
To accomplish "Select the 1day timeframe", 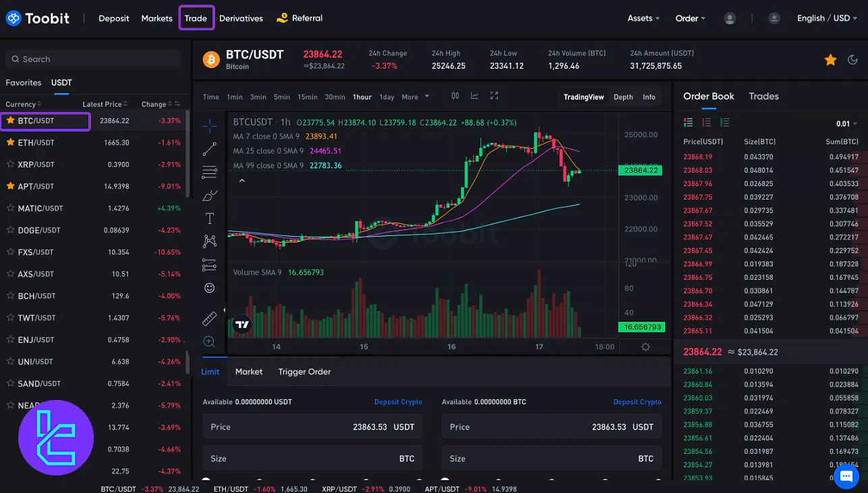I will [386, 96].
